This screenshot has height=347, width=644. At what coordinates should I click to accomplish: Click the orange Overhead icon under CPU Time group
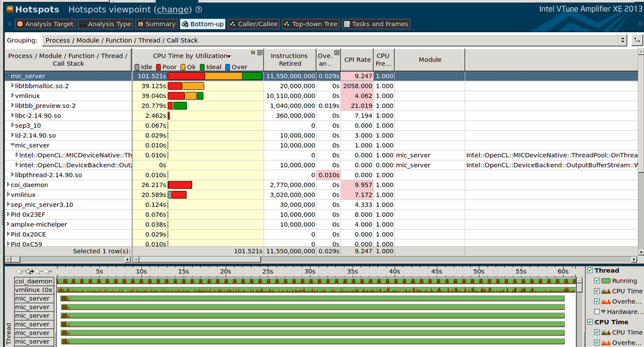coord(606,342)
